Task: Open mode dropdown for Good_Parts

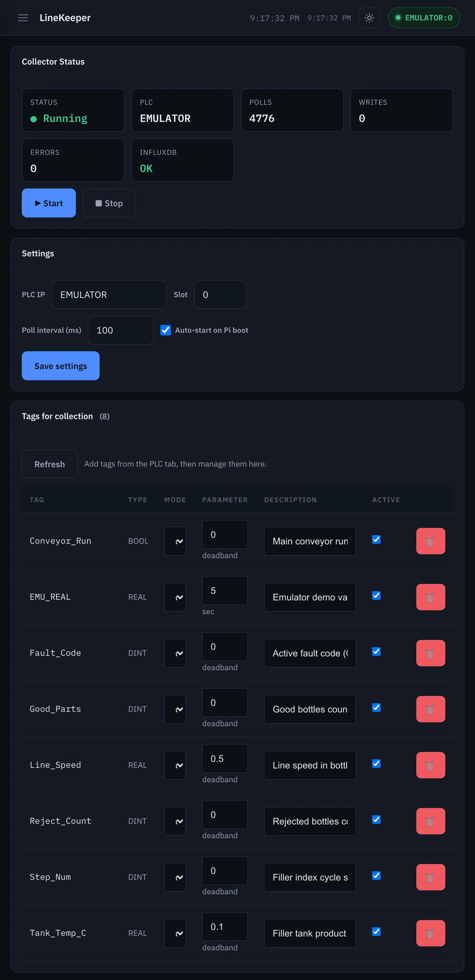Action: [x=175, y=709]
